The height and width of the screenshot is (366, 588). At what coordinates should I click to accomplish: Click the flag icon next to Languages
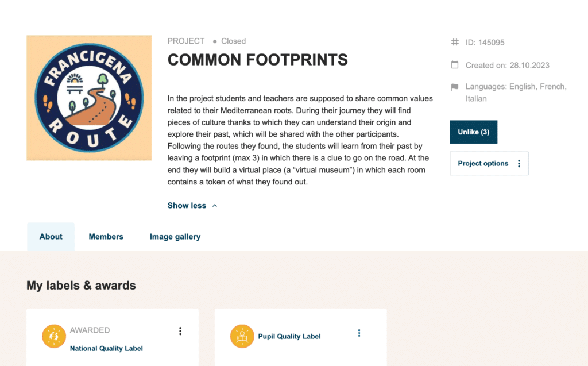point(455,87)
